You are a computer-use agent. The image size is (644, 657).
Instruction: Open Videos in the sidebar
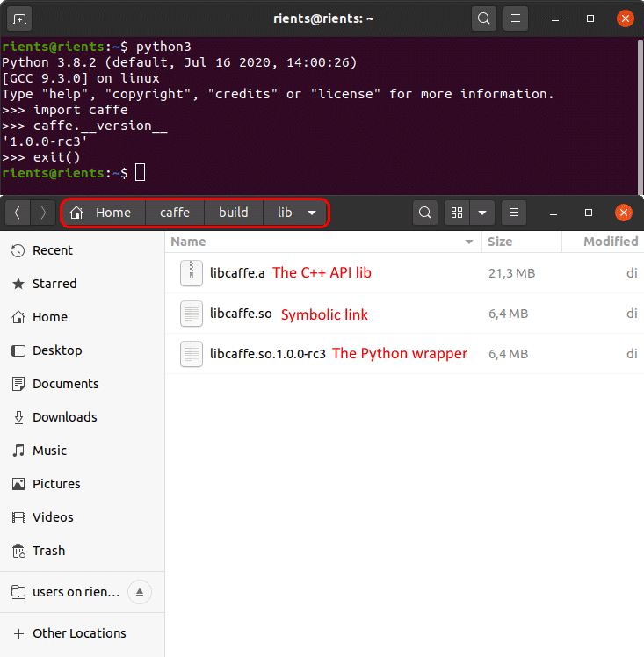82,517
